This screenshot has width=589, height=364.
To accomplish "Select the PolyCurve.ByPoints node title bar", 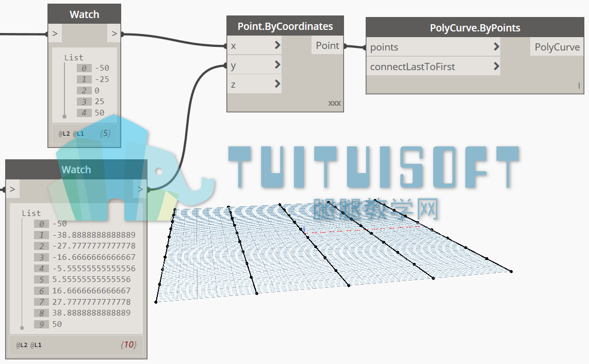I will (475, 27).
